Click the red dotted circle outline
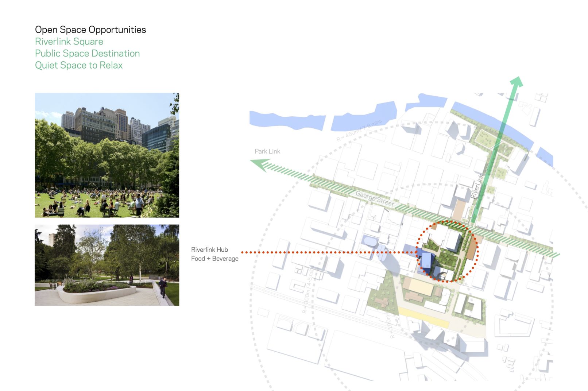588x391 pixels. [x=477, y=252]
